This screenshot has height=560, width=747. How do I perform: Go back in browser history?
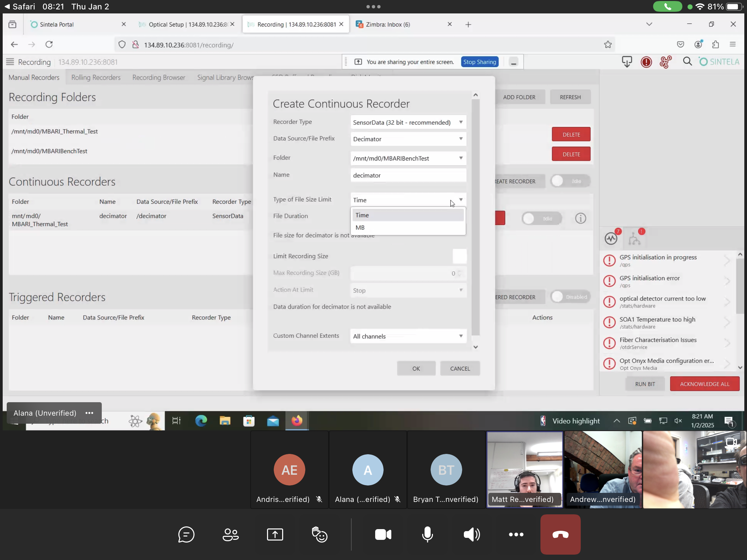coord(14,45)
